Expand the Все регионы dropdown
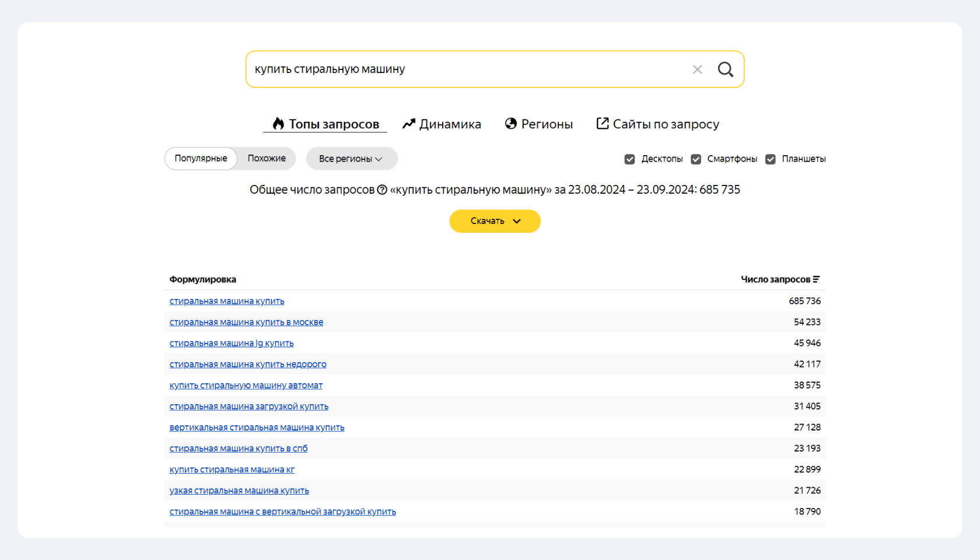980x560 pixels. 351,159
